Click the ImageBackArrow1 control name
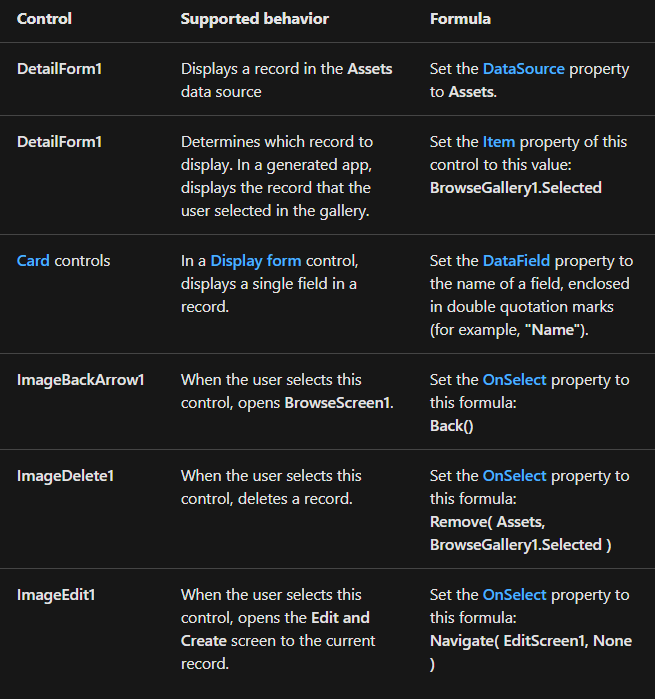The height and width of the screenshot is (699, 655). pyautogui.click(x=80, y=380)
